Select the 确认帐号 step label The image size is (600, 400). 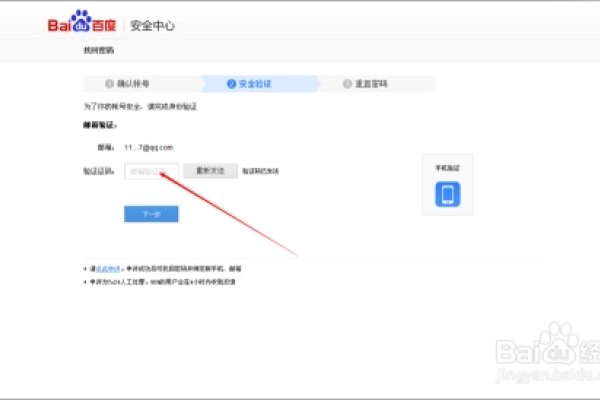(x=133, y=83)
